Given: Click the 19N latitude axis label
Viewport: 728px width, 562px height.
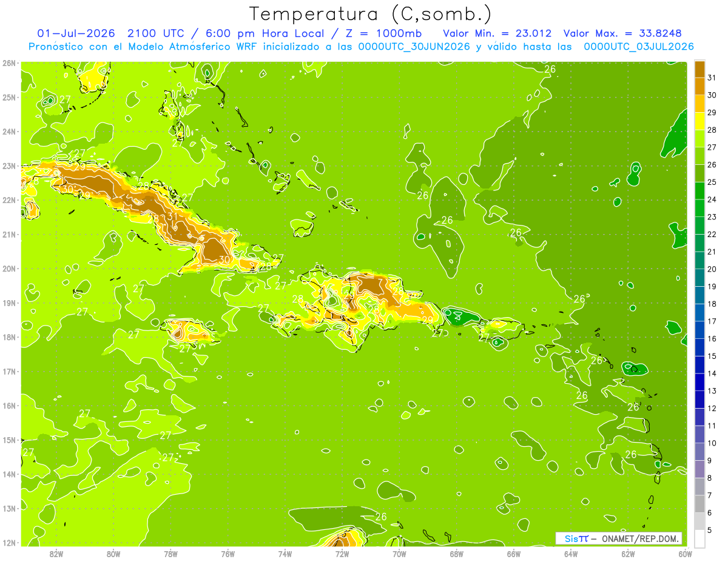Looking at the screenshot, I should point(9,303).
